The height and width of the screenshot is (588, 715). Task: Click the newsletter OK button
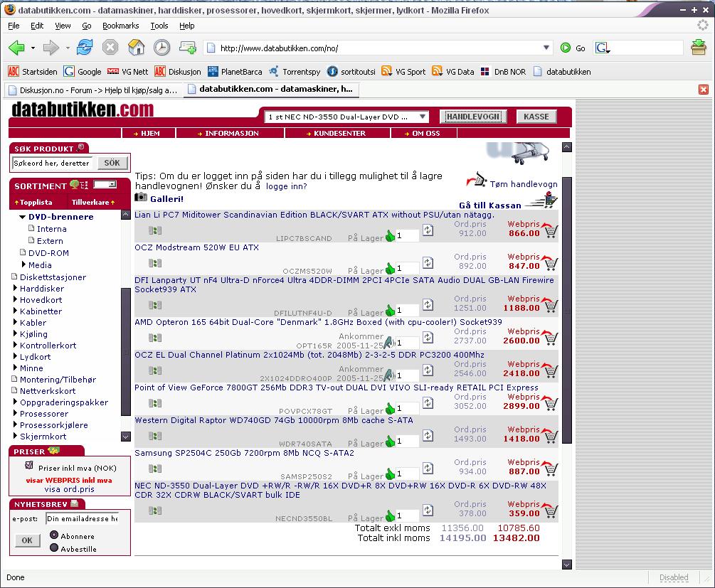(27, 540)
